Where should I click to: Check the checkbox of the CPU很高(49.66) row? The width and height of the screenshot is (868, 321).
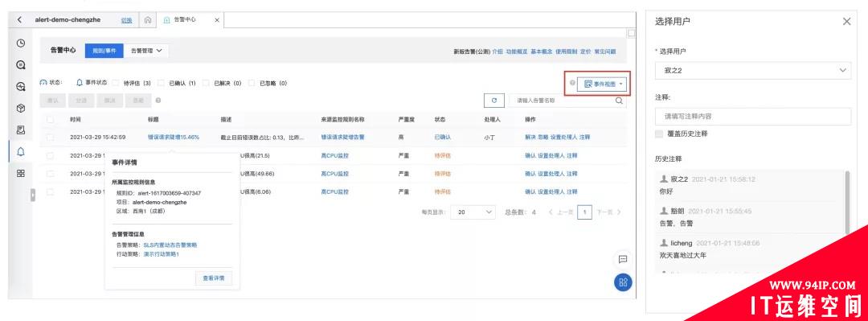[51, 174]
